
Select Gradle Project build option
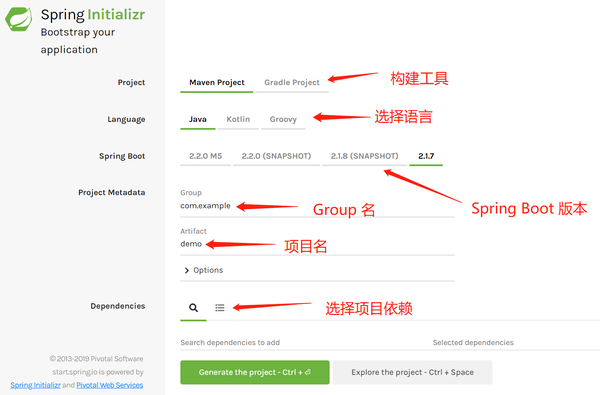(x=292, y=82)
